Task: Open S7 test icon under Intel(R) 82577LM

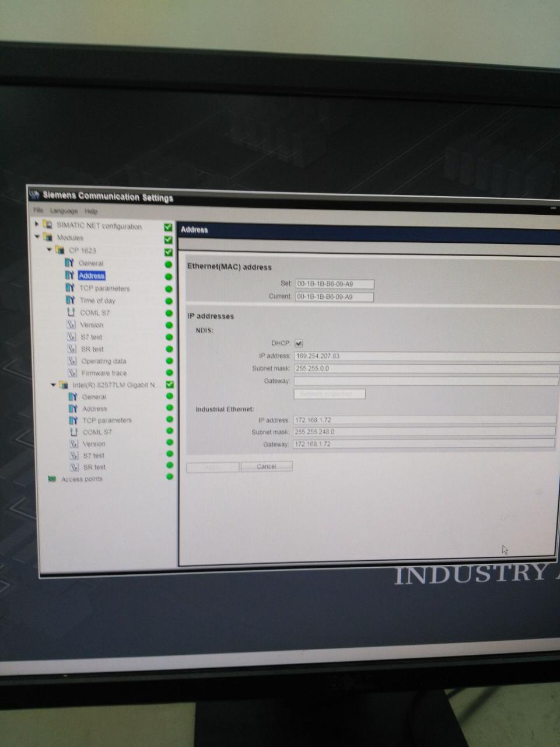Action: coord(74,455)
